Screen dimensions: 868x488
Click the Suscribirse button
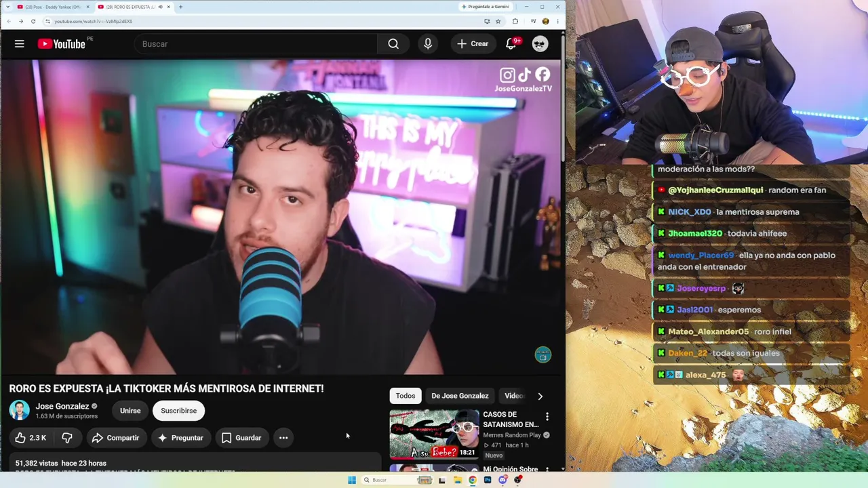pos(179,411)
